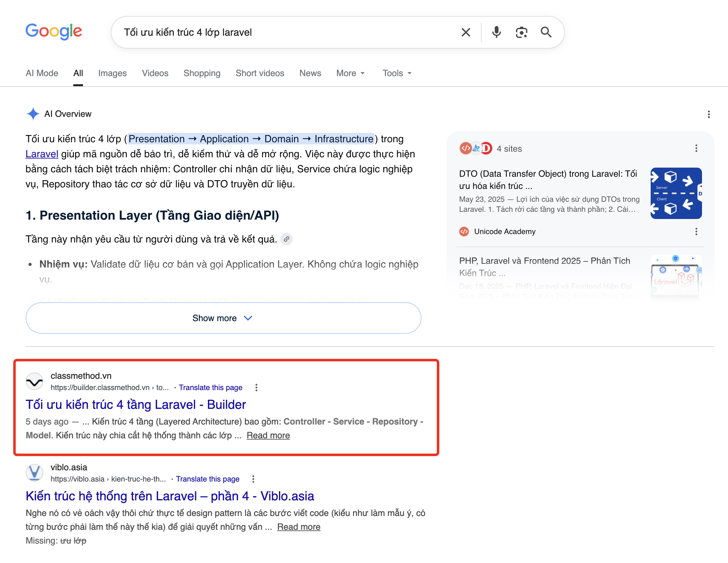The width and height of the screenshot is (728, 563).
Task: Click Read more on viblo.asia snippet
Action: [x=299, y=527]
